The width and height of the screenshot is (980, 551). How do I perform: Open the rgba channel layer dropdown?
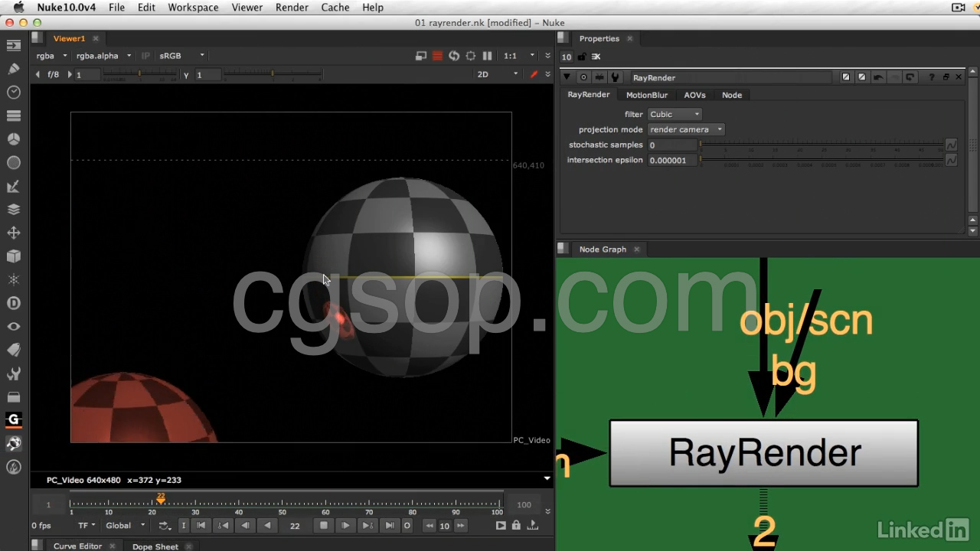[51, 56]
